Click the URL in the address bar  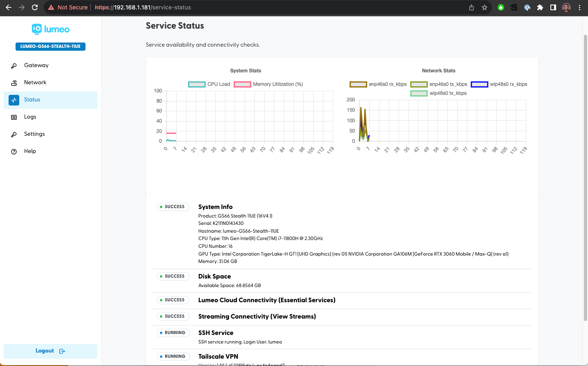click(x=143, y=7)
